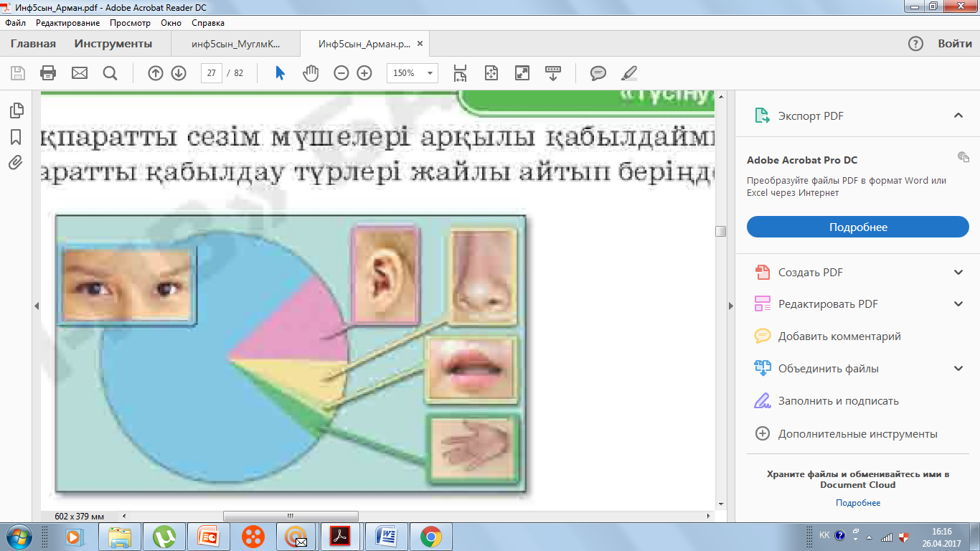This screenshot has height=551, width=980.
Task: Open PowerPoint from the taskbar
Action: point(208,536)
